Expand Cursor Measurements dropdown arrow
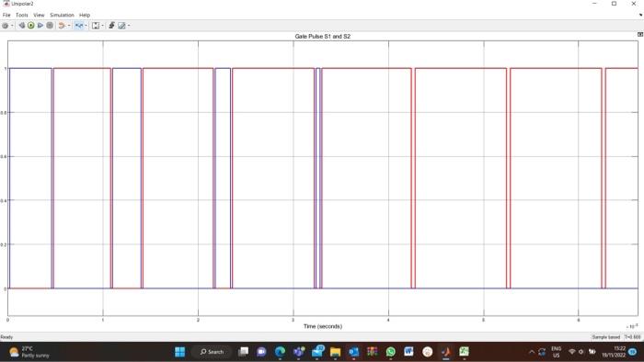644x362 pixels. [129, 26]
